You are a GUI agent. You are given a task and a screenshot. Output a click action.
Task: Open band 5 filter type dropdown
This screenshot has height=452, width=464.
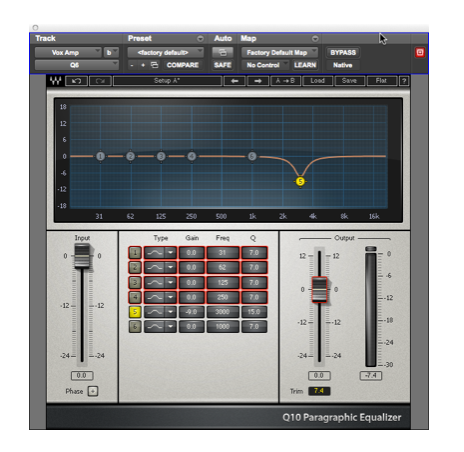[171, 312]
